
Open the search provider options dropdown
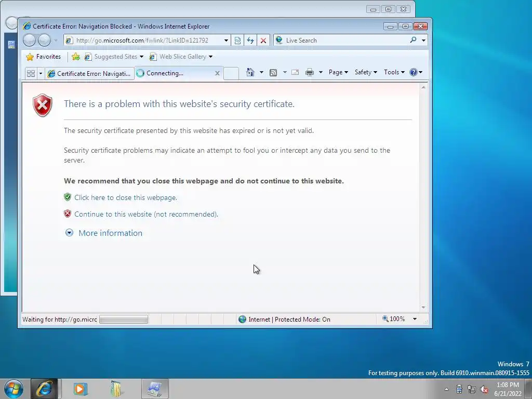pos(423,41)
